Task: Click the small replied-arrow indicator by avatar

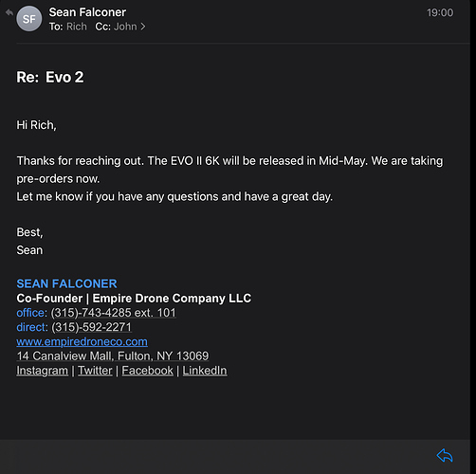Action: [x=9, y=12]
